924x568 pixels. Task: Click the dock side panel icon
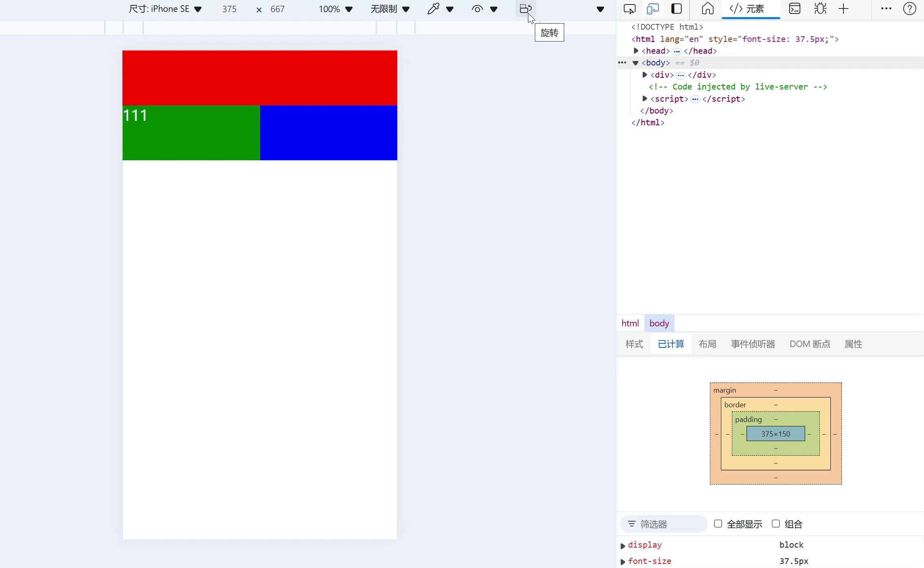pos(676,9)
